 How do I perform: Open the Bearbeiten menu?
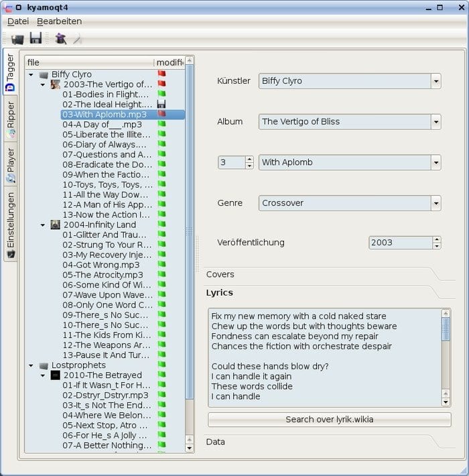[x=59, y=21]
